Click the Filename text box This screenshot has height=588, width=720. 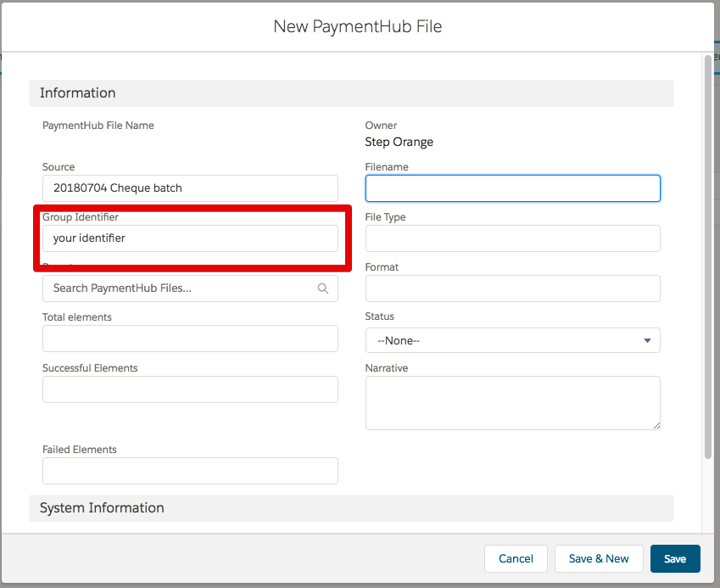click(512, 188)
